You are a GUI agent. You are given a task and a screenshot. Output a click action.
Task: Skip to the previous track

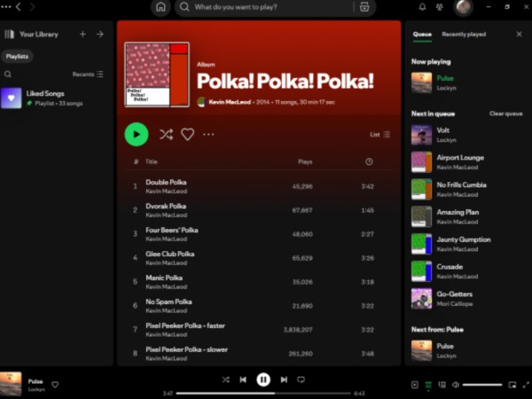(243, 379)
